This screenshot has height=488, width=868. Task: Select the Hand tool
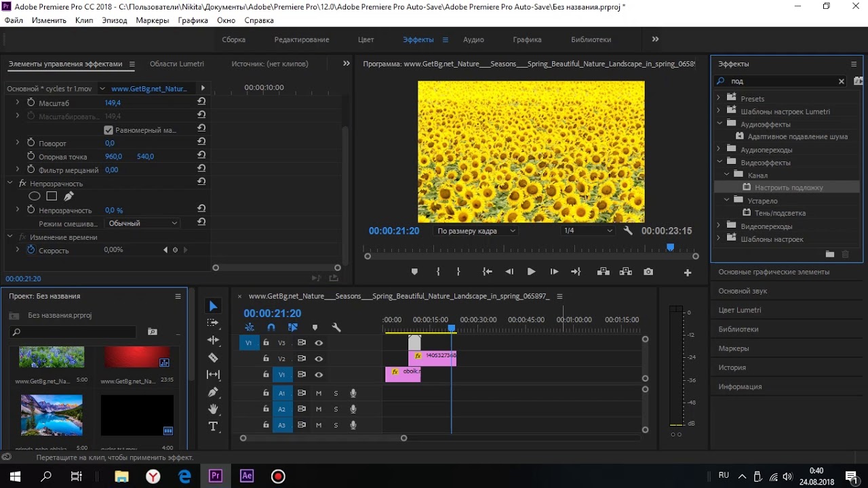point(213,409)
